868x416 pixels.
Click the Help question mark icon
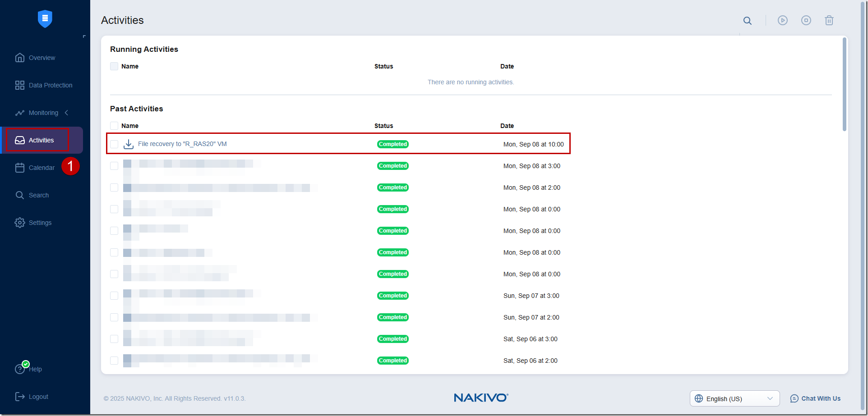point(19,369)
